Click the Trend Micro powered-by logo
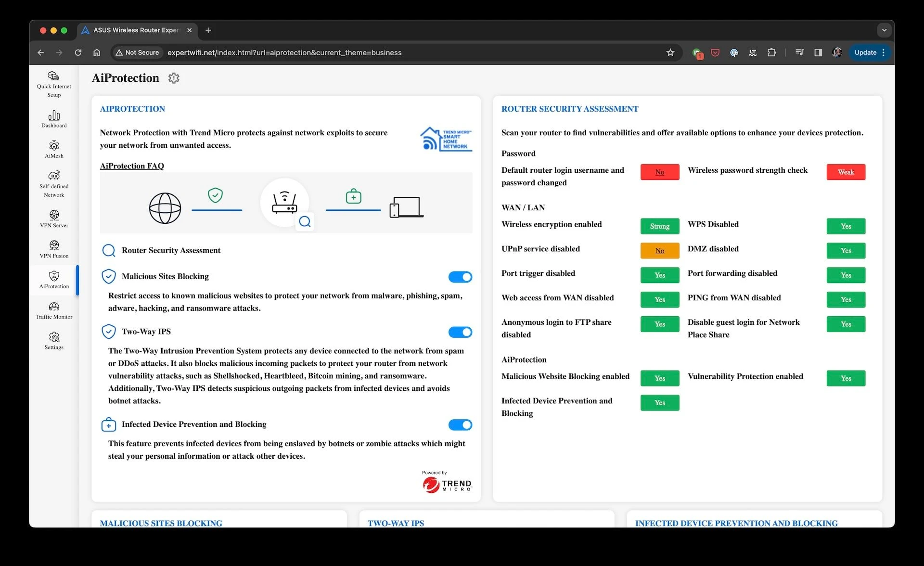 click(x=447, y=482)
